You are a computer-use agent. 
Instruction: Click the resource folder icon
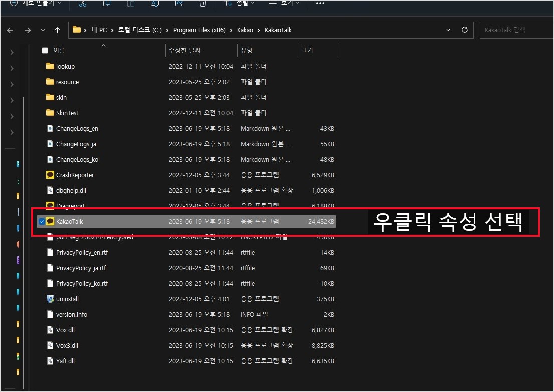point(50,82)
